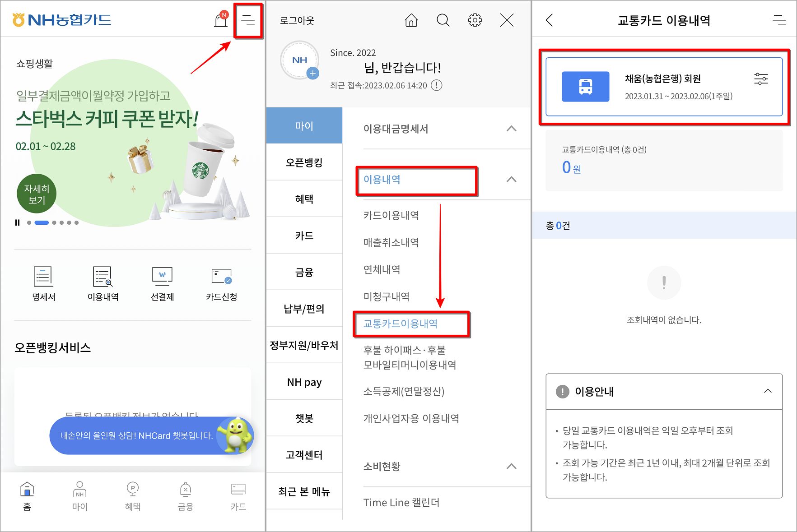The height and width of the screenshot is (532, 797).
Task: Open the notification bell icon
Action: [221, 20]
